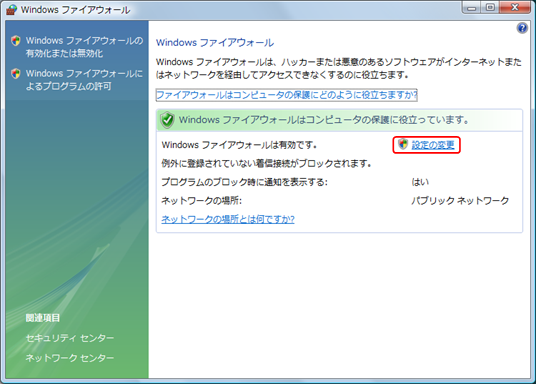Viewport: 536px width, 384px height.
Task: Open Windows ファイアウォールの有効化または無効化 link
Action: click(x=84, y=47)
